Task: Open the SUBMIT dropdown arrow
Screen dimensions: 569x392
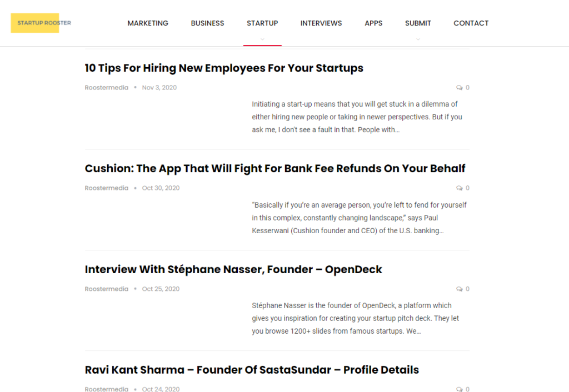Action: tap(418, 39)
